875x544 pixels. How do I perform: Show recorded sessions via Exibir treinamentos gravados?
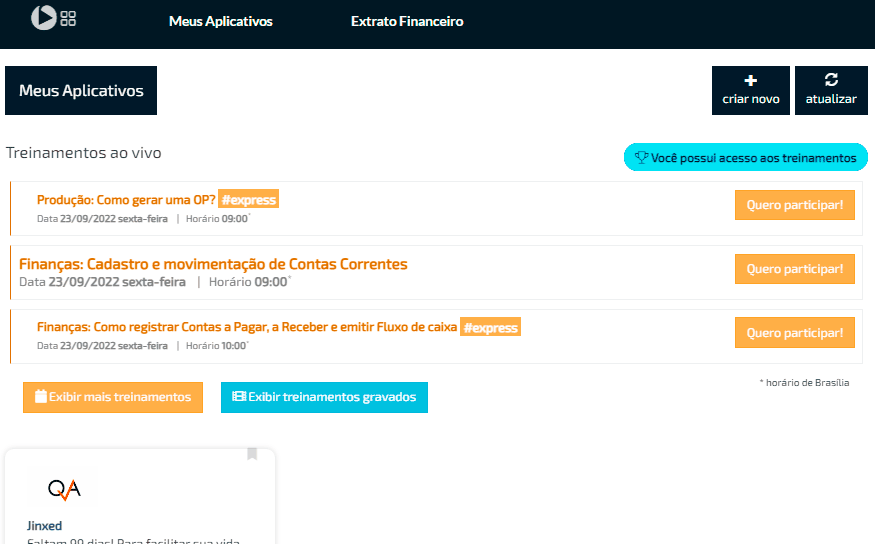[324, 397]
